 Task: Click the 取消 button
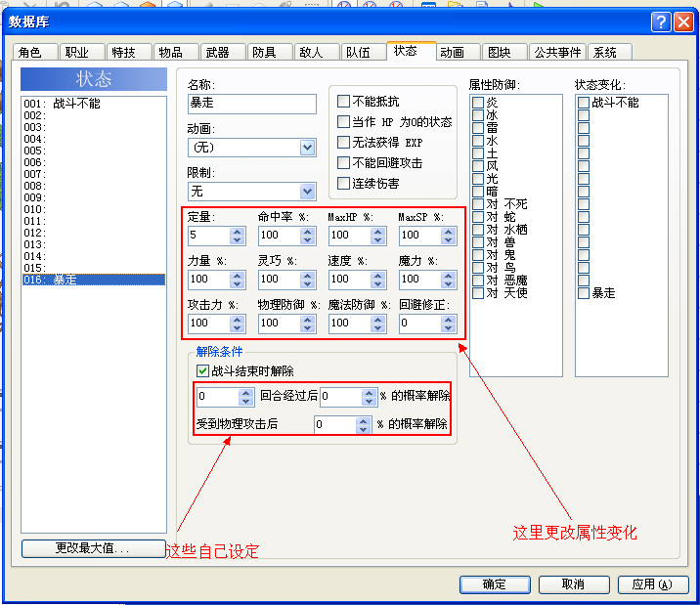coord(574,584)
